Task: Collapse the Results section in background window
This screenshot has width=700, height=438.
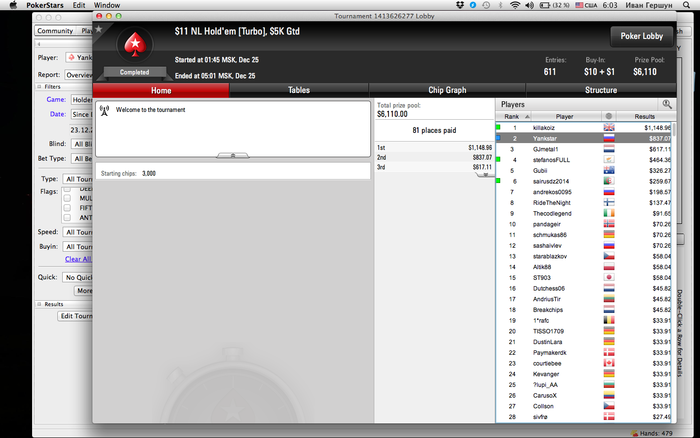Action: 39,304
